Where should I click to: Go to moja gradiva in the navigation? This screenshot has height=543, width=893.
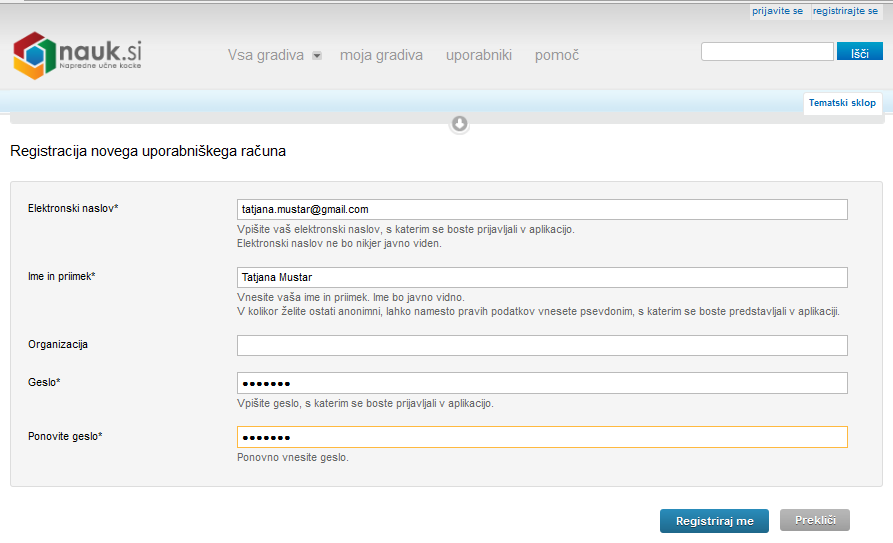(x=381, y=55)
